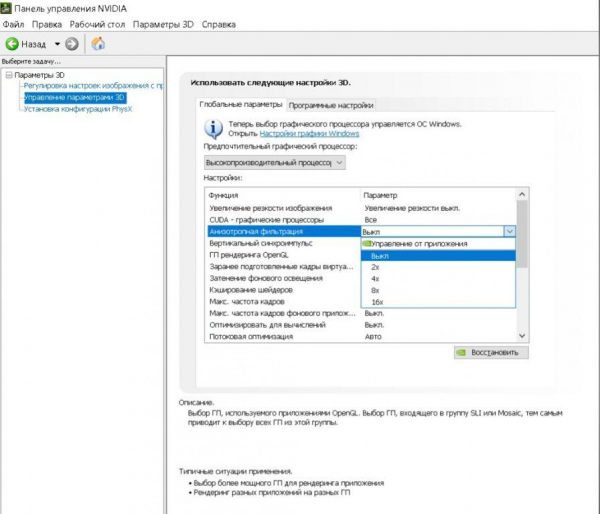The image size is (600, 514).
Task: Open the back history dropdown arrow
Action: click(57, 44)
